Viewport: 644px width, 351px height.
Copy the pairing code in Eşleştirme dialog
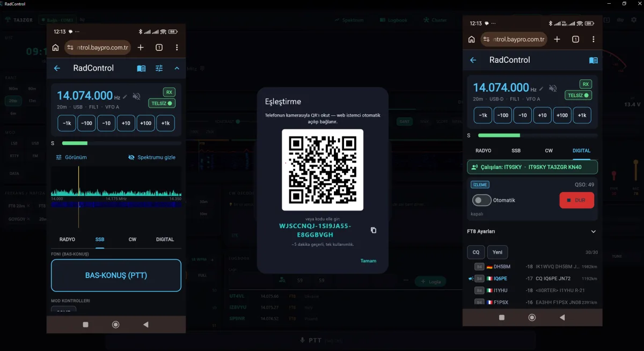pyautogui.click(x=374, y=230)
